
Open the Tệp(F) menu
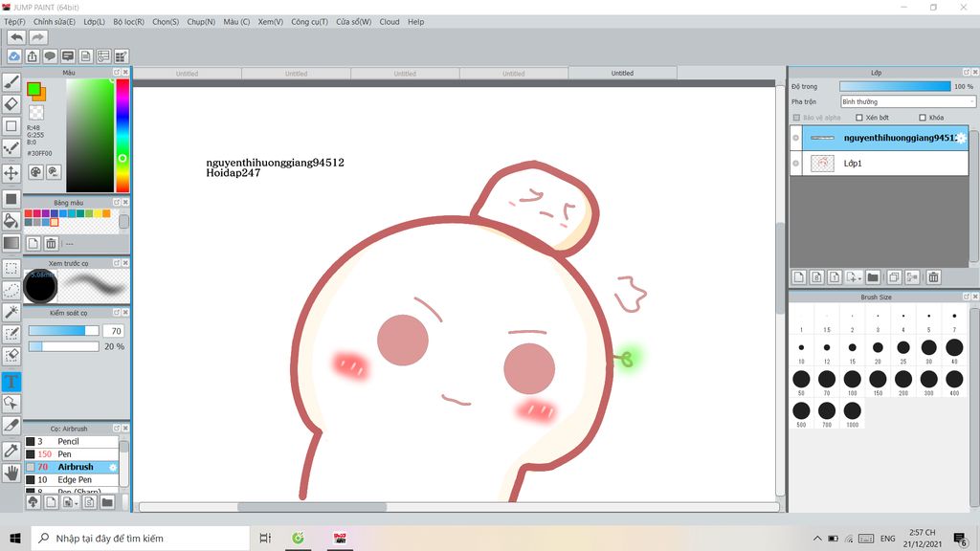[15, 22]
